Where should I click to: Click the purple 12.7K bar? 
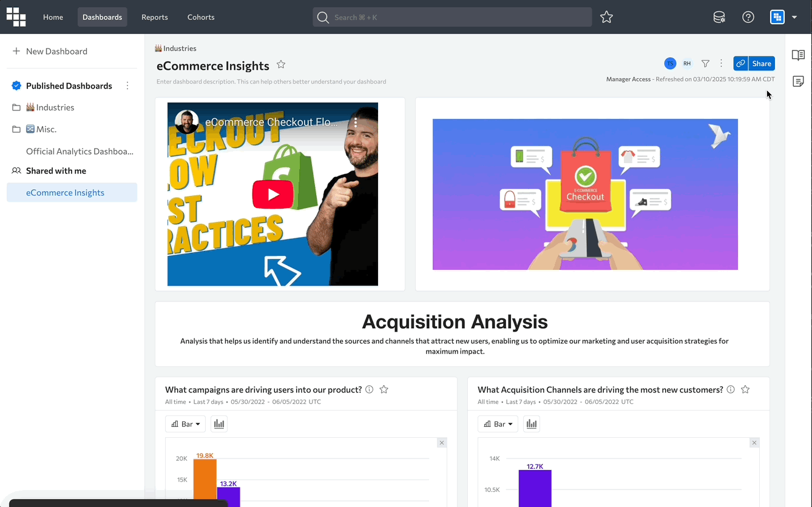pos(535,488)
